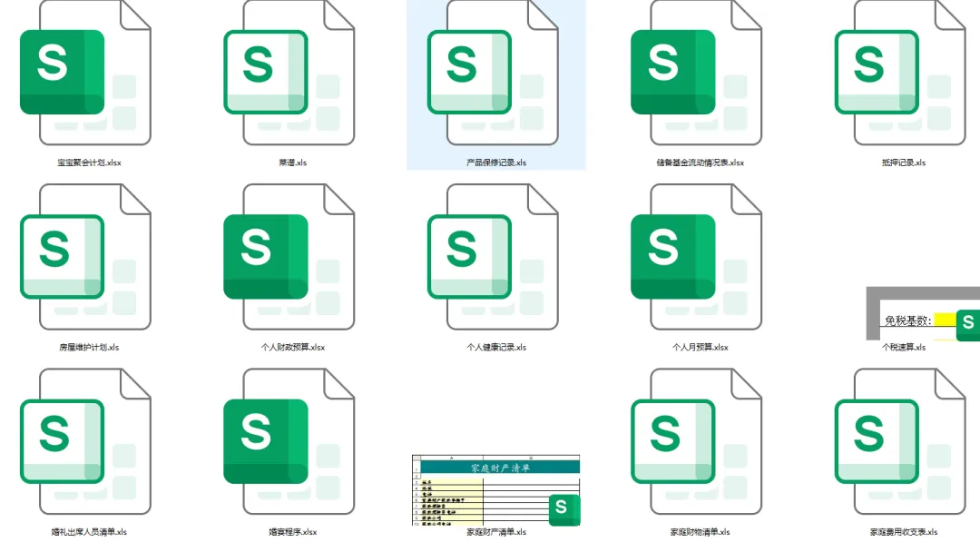Click the file name 个人财政预算.xlsx
The width and height of the screenshot is (980, 552).
[292, 347]
